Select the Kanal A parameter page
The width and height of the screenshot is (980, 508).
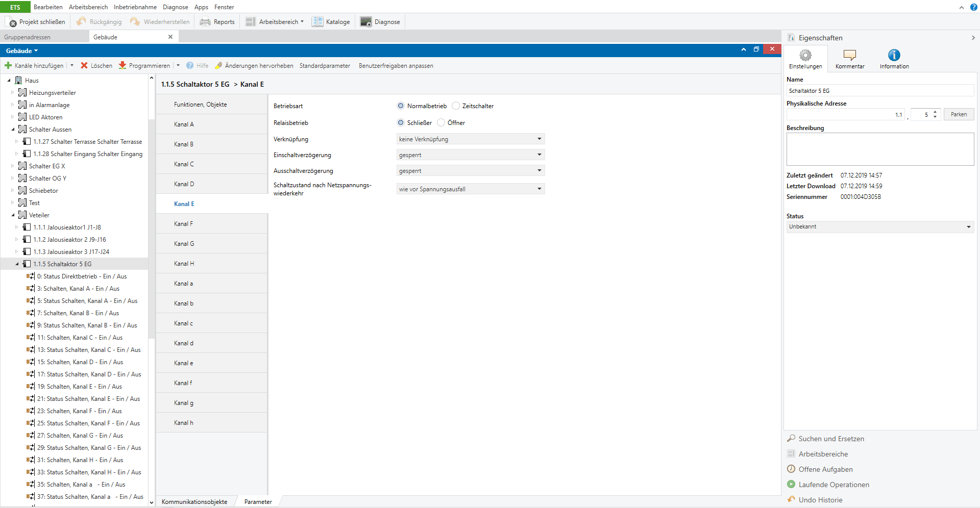212,124
